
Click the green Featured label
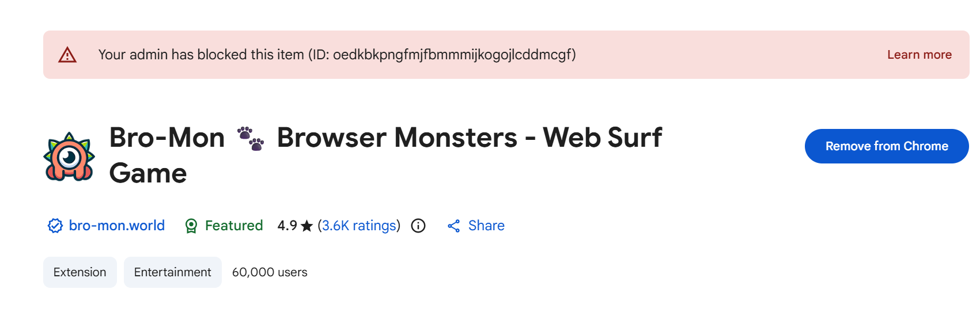click(x=234, y=226)
